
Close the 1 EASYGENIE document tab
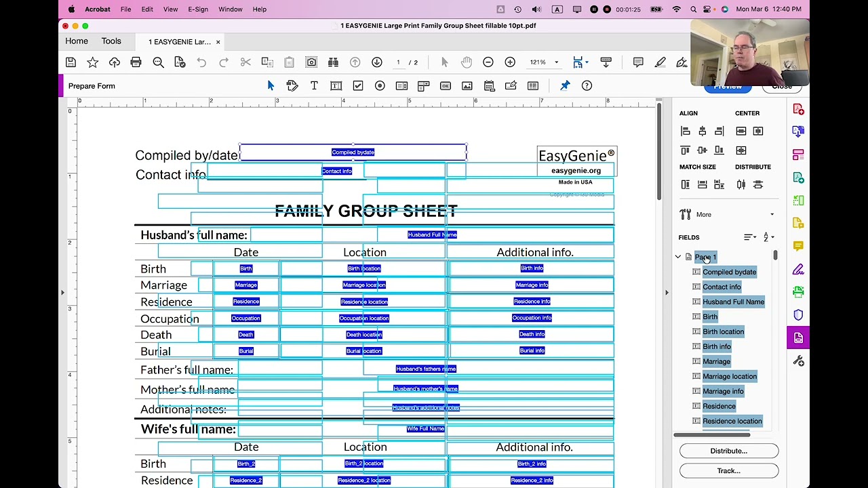click(218, 42)
